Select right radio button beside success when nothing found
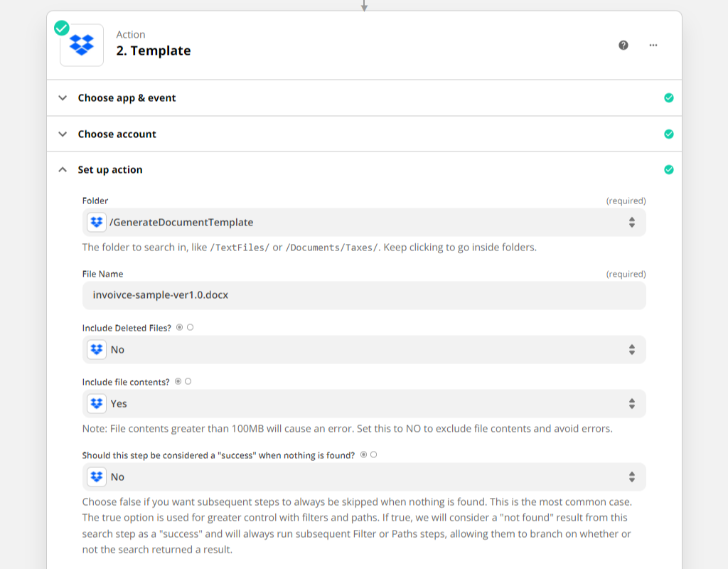The width and height of the screenshot is (728, 569). pyautogui.click(x=374, y=454)
